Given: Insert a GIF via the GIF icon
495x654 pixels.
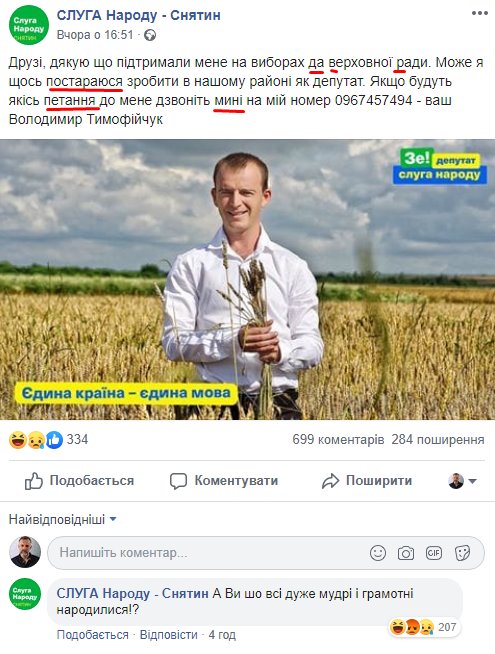Looking at the screenshot, I should (434, 553).
